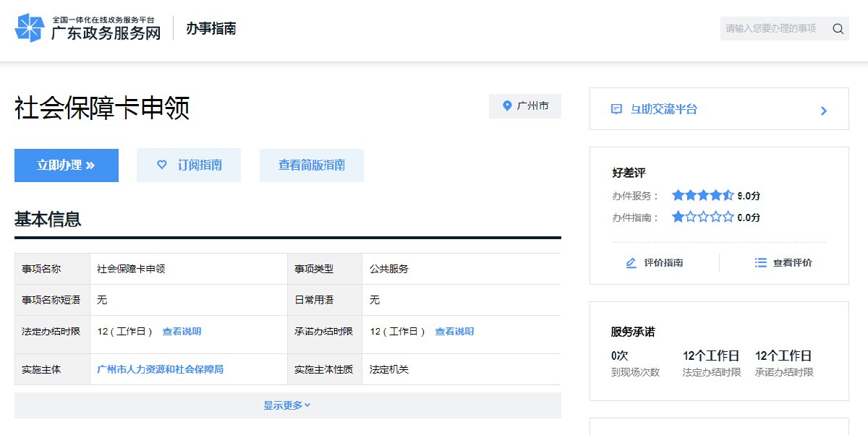Open 查看说明 for 承诺办结时限
Image resolution: width=868 pixels, height=435 pixels.
(x=454, y=332)
